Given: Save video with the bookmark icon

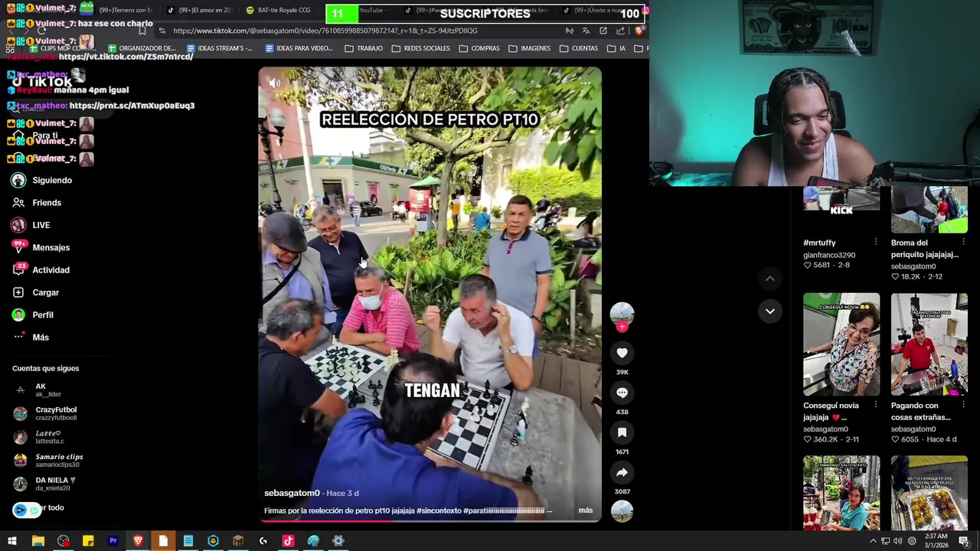Looking at the screenshot, I should click(622, 432).
